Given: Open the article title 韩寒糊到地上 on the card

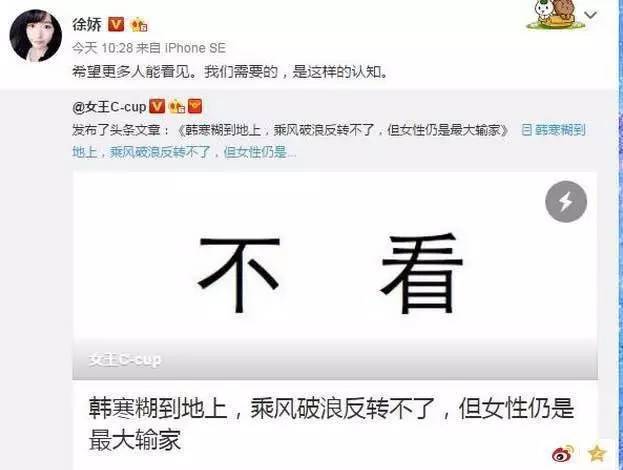Looking at the screenshot, I should pos(331,424).
